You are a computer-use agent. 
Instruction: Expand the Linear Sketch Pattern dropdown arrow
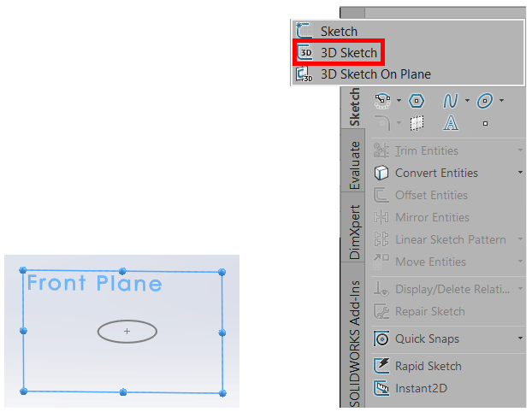pos(520,239)
